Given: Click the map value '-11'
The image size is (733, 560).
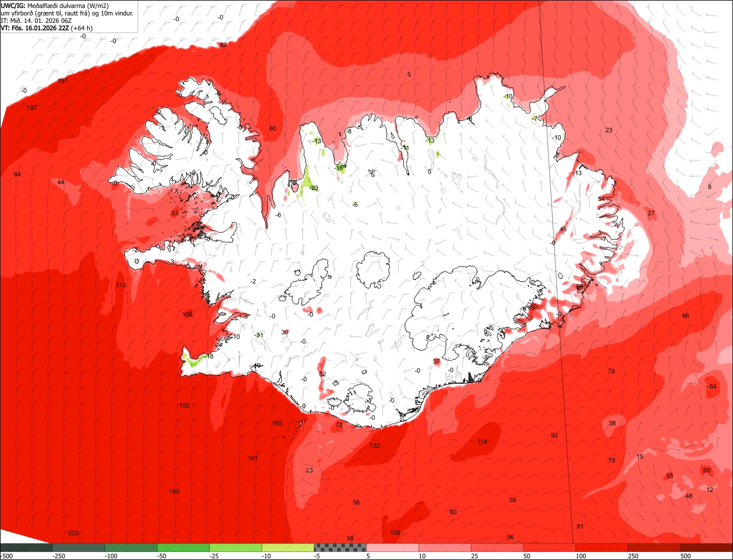Looking at the screenshot, I should tap(405, 148).
